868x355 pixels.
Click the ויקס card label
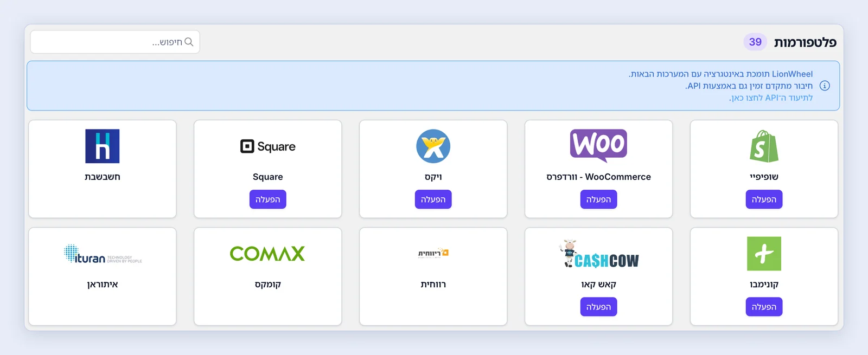(433, 177)
